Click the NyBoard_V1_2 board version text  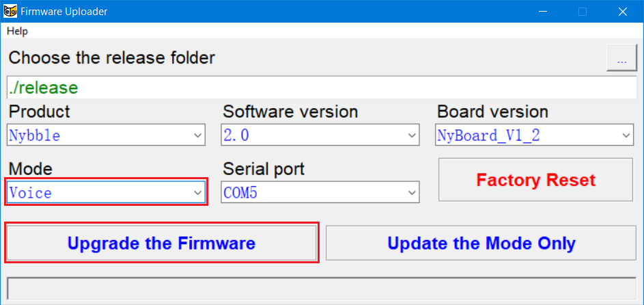coord(488,135)
